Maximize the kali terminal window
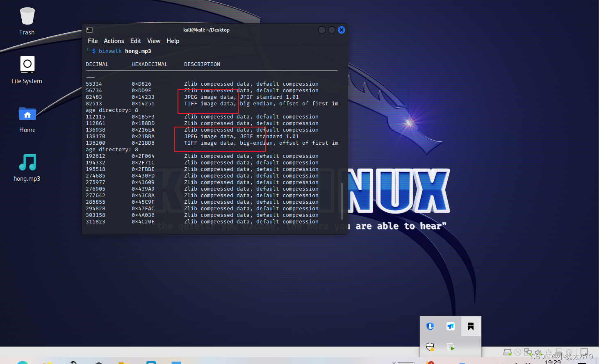 tap(332, 30)
